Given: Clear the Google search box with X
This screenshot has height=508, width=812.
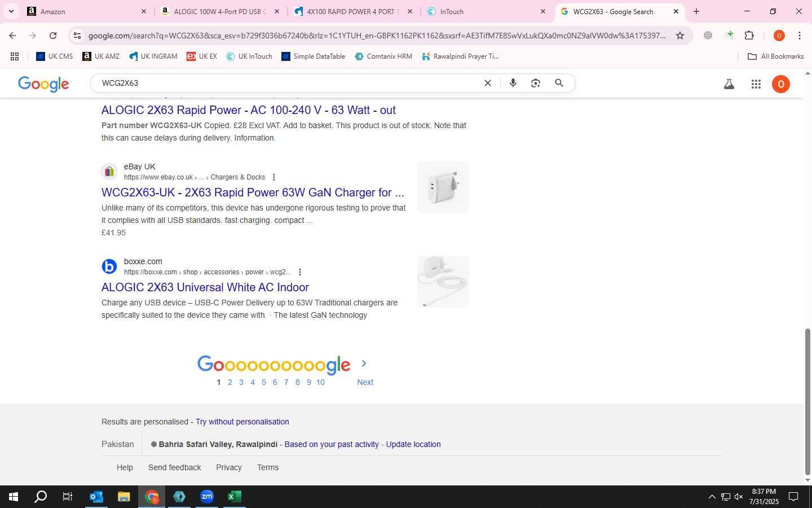Looking at the screenshot, I should point(488,83).
